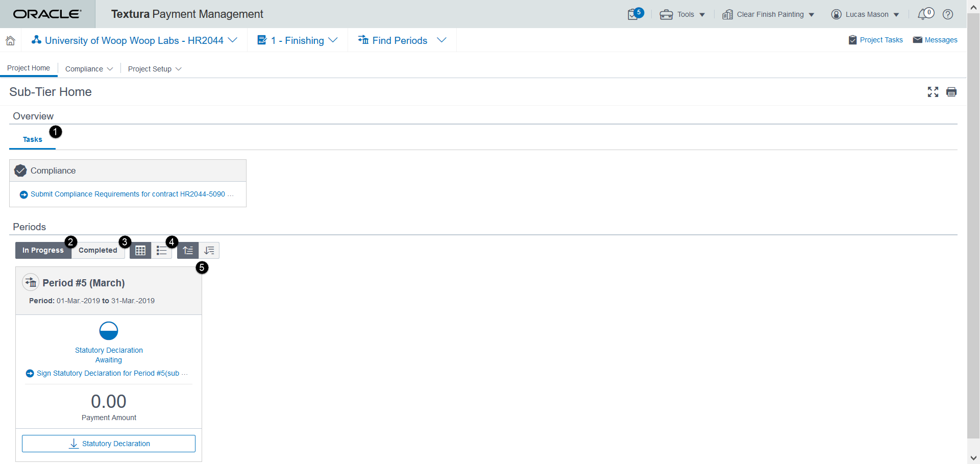This screenshot has width=980, height=464.
Task: Open the help question mark icon
Action: 948,14
